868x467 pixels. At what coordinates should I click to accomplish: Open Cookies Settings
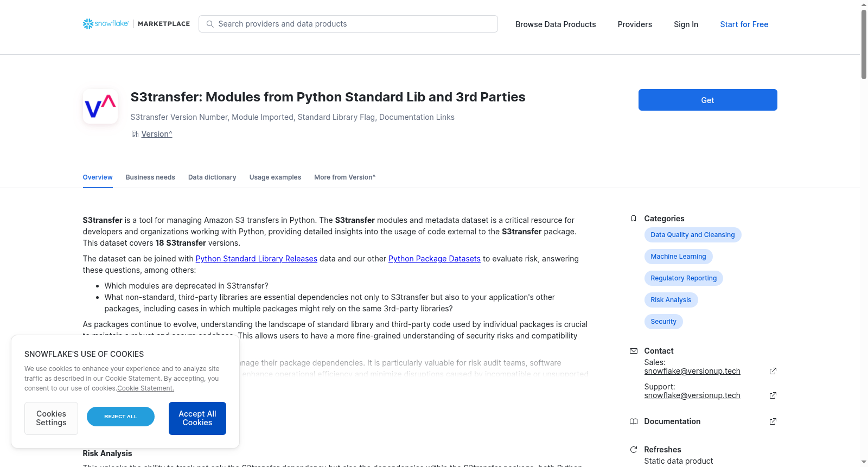click(x=51, y=418)
